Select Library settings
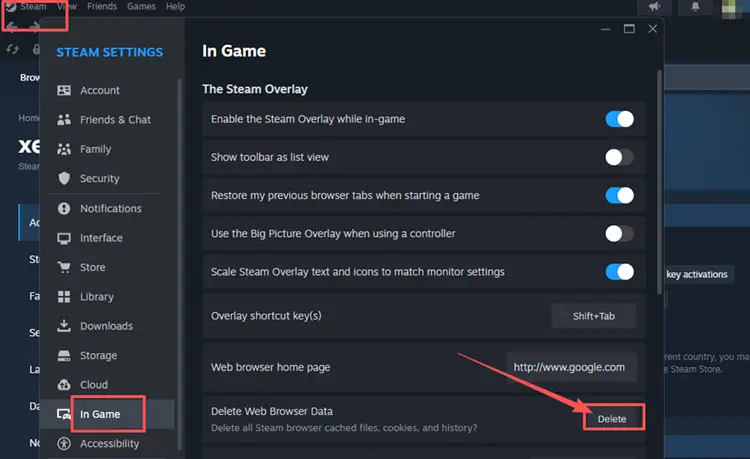The width and height of the screenshot is (750, 459). (x=97, y=297)
